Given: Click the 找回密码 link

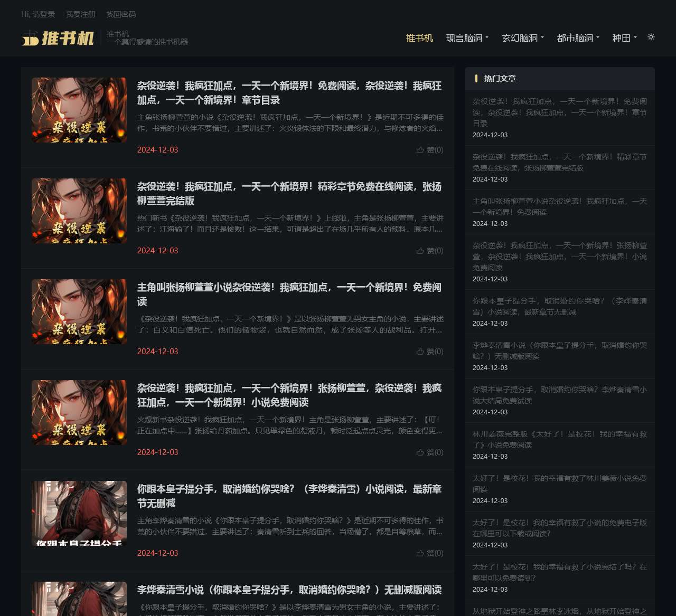Looking at the screenshot, I should tap(121, 14).
